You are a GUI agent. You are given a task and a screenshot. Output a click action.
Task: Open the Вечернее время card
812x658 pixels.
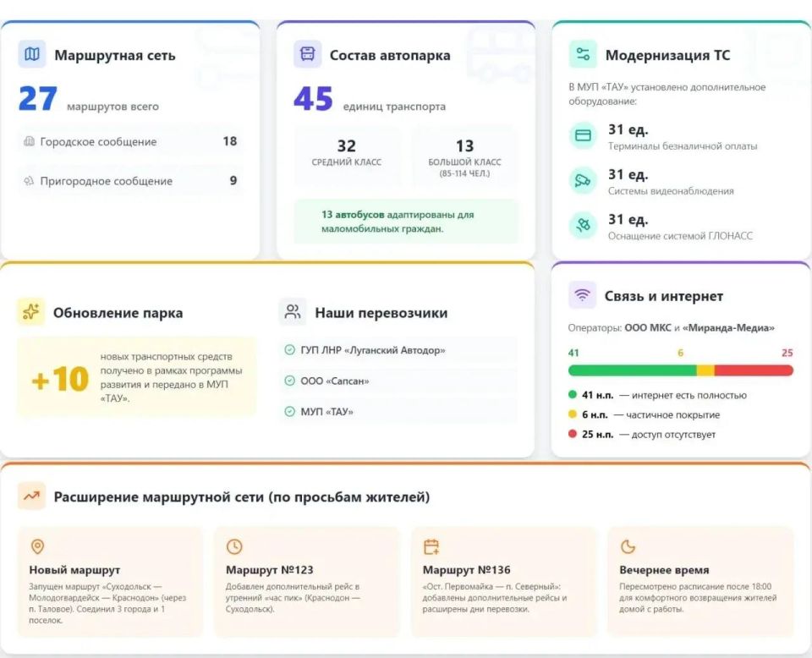[700, 582]
